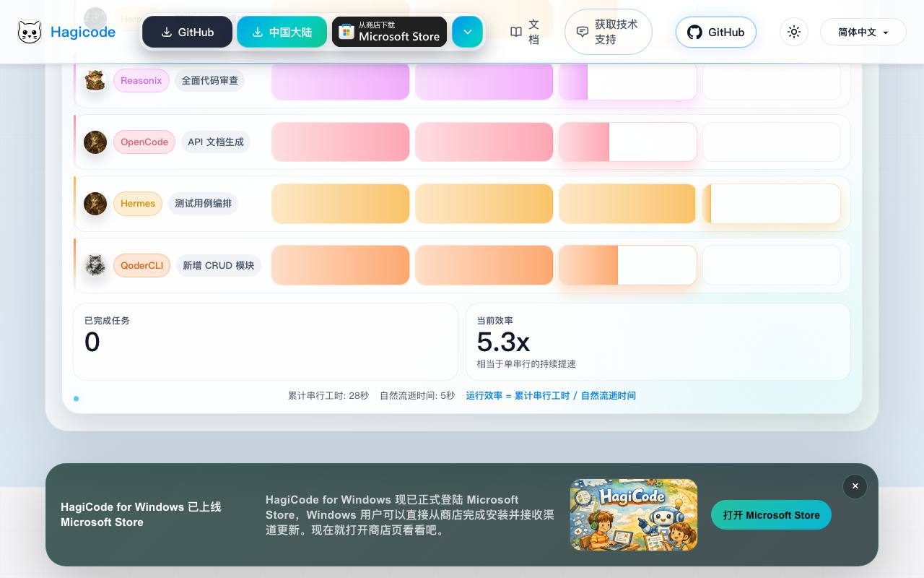Click the Hagicode cat logo icon

[x=30, y=32]
